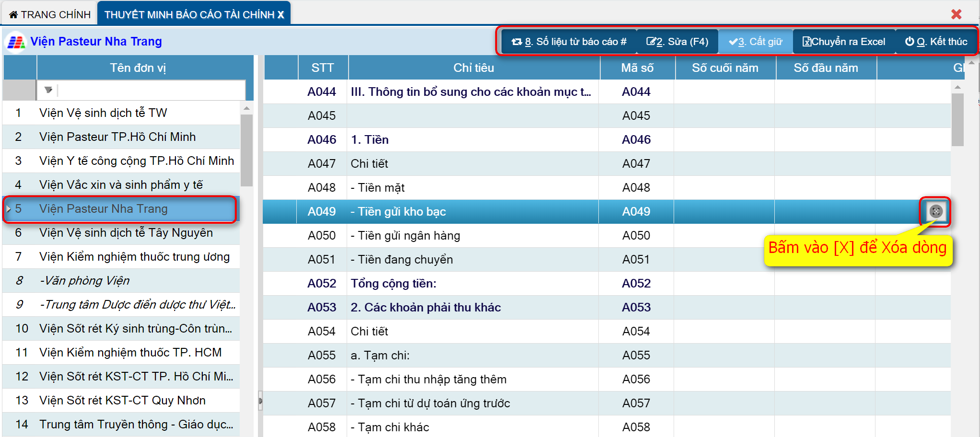Click the Số cuối năm column header

[724, 68]
